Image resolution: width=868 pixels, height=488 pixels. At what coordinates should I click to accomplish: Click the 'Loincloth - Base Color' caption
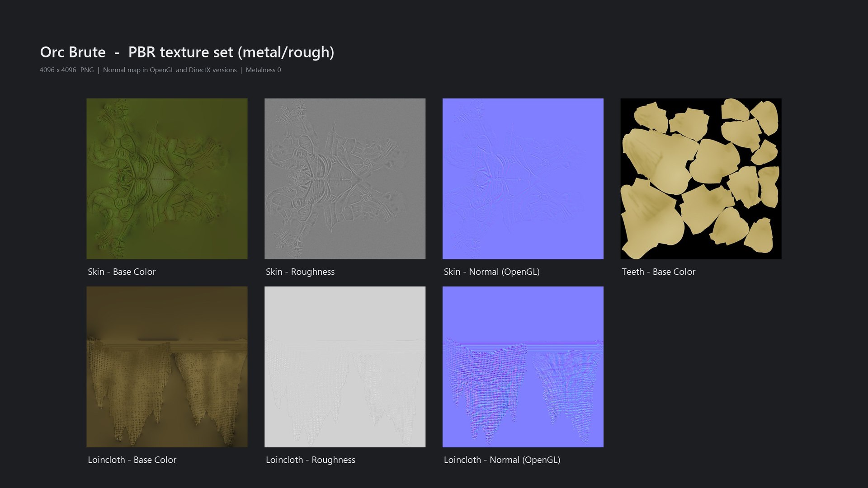point(132,460)
